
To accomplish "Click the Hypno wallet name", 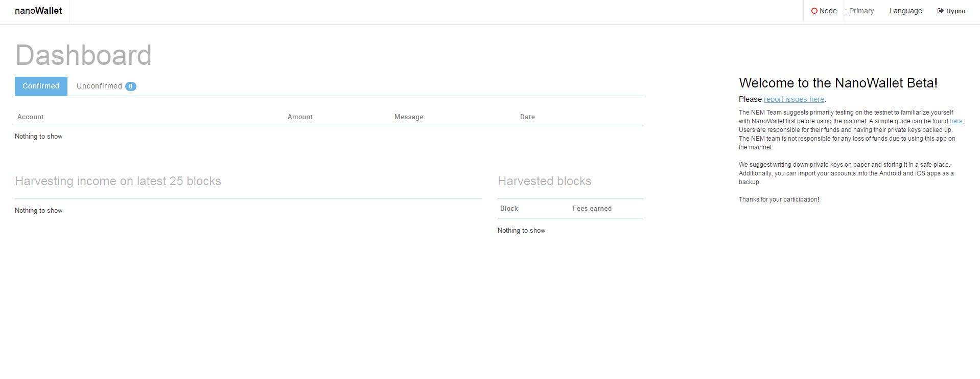I will point(956,11).
